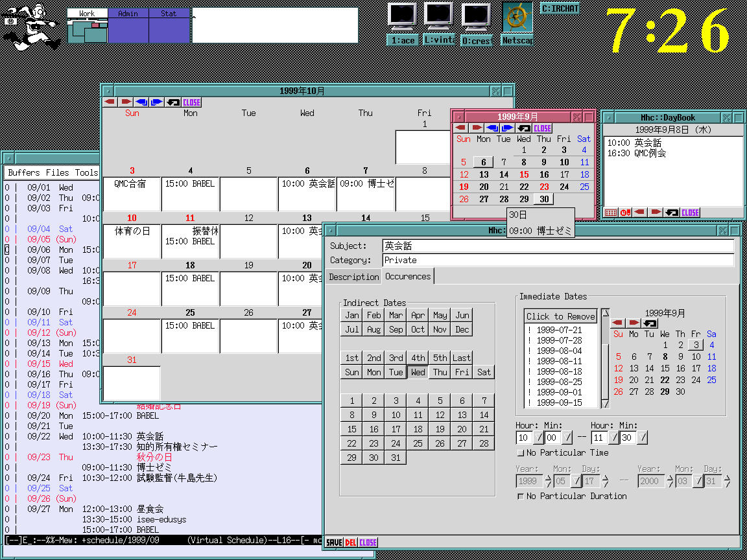The image size is (747, 560).
Task: Click the down arrow of the dates list scrollbar
Action: click(x=605, y=404)
